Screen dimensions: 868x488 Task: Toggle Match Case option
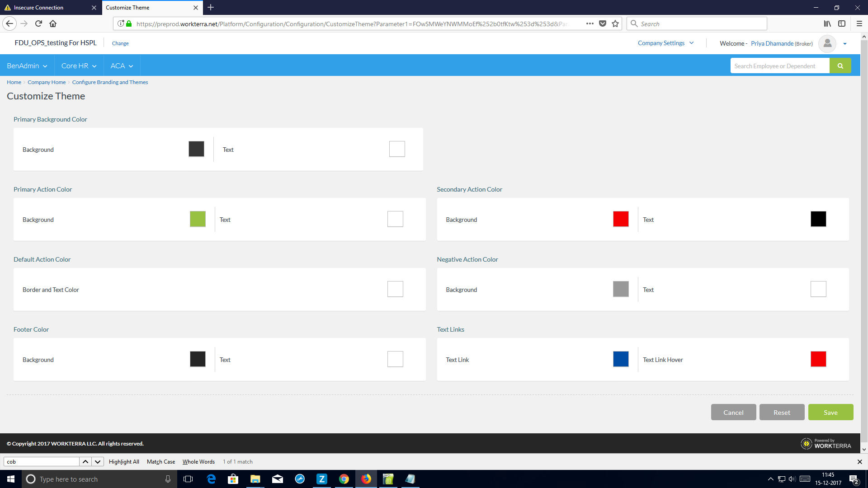click(x=160, y=462)
